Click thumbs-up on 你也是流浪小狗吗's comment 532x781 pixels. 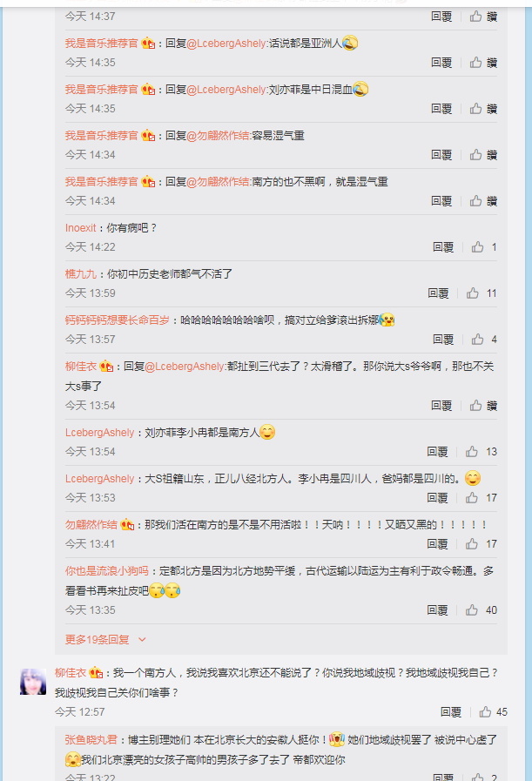tap(472, 610)
